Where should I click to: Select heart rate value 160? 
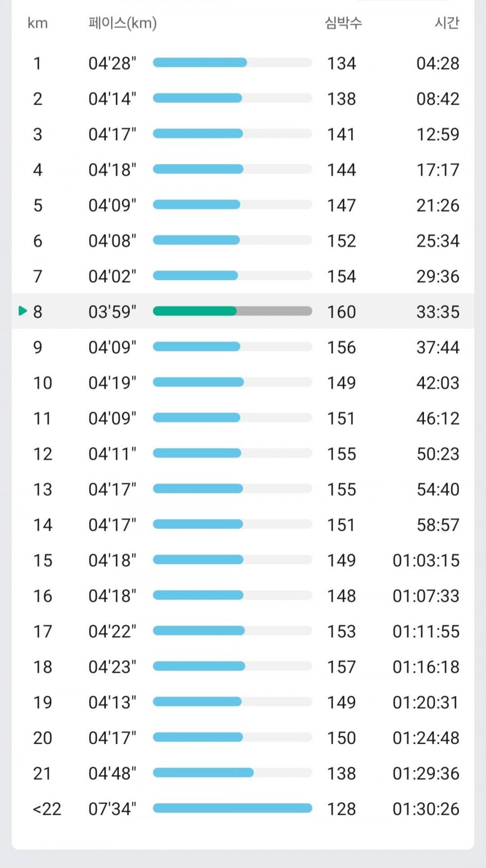click(341, 312)
